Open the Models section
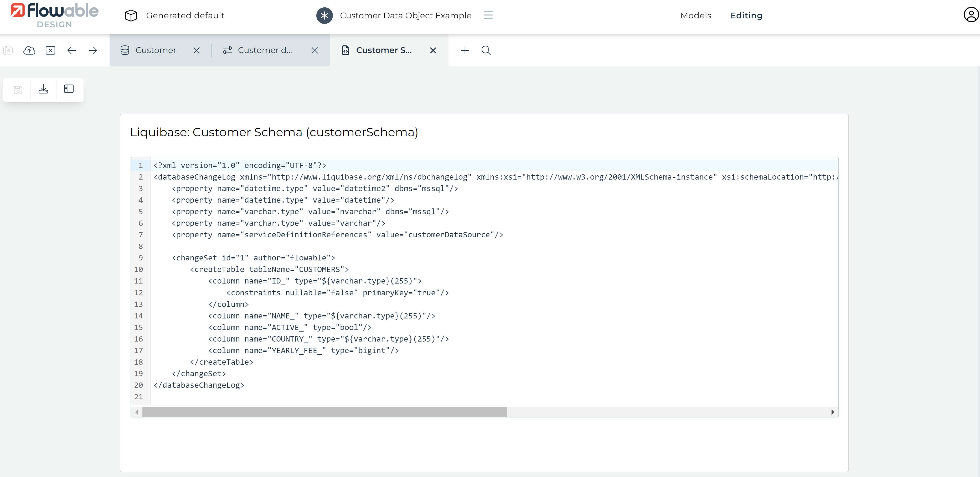 [695, 15]
